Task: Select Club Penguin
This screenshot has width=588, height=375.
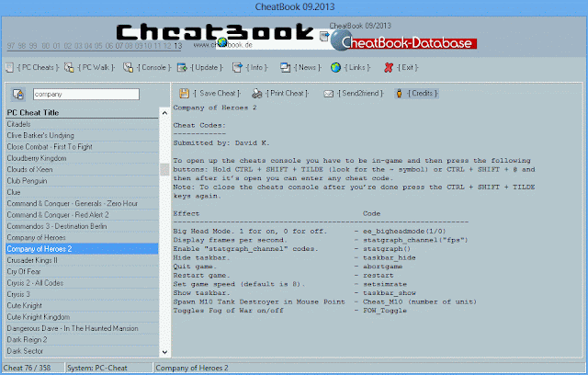Action: tap(82, 181)
